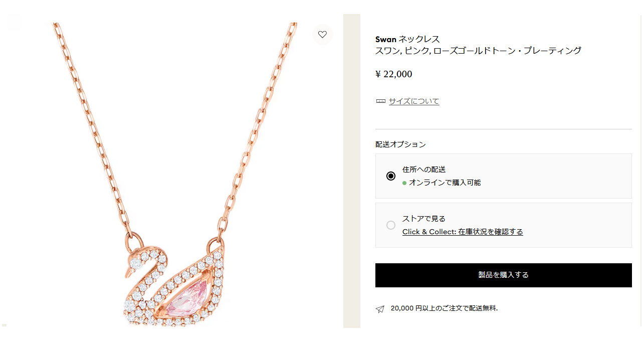Add the Swan necklace to wishlist via heart icon

[x=323, y=34]
